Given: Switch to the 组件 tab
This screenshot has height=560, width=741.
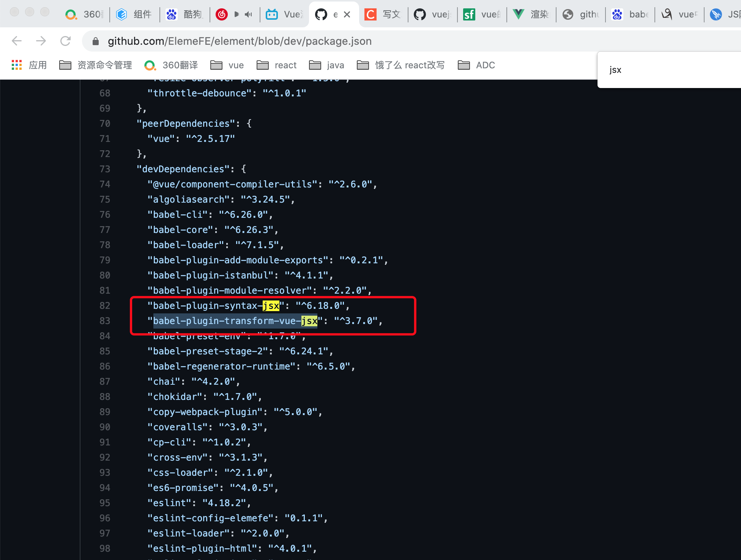Looking at the screenshot, I should coord(134,14).
